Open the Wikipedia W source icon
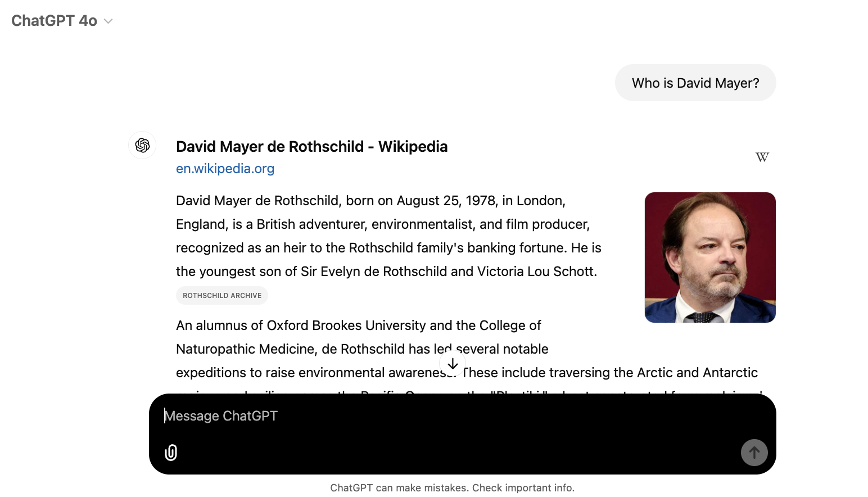This screenshot has height=497, width=868. pos(762,157)
